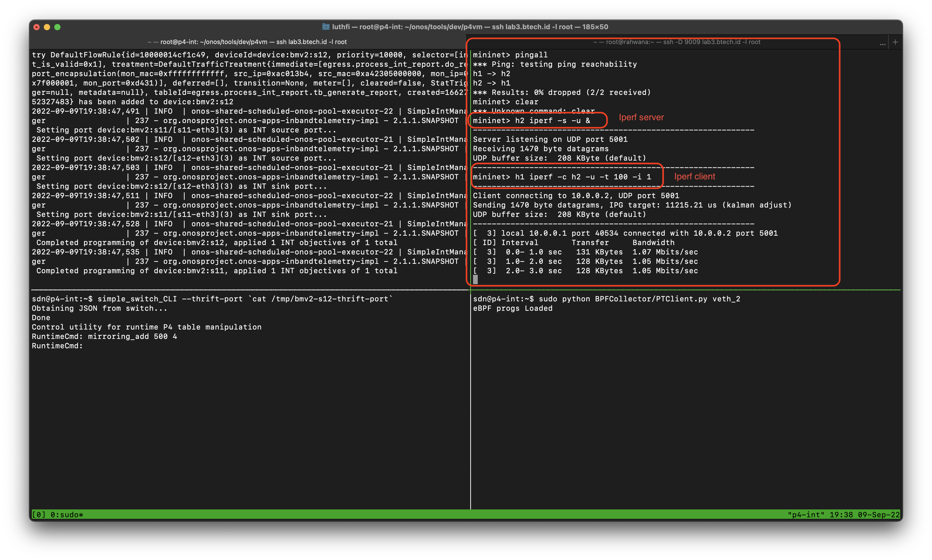Image resolution: width=932 pixels, height=560 pixels.
Task: Click the 'has been added to device:bmv2:s12' log line
Action: pos(132,102)
